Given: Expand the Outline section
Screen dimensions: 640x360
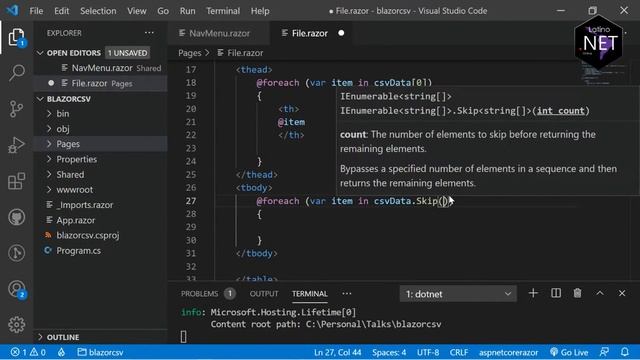Looking at the screenshot, I should click(x=40, y=337).
